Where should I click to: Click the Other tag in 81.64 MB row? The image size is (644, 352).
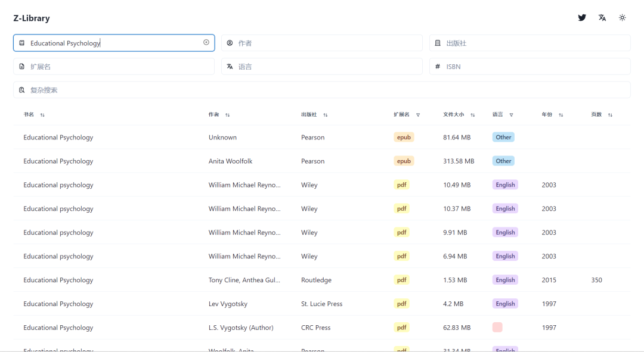click(x=503, y=137)
